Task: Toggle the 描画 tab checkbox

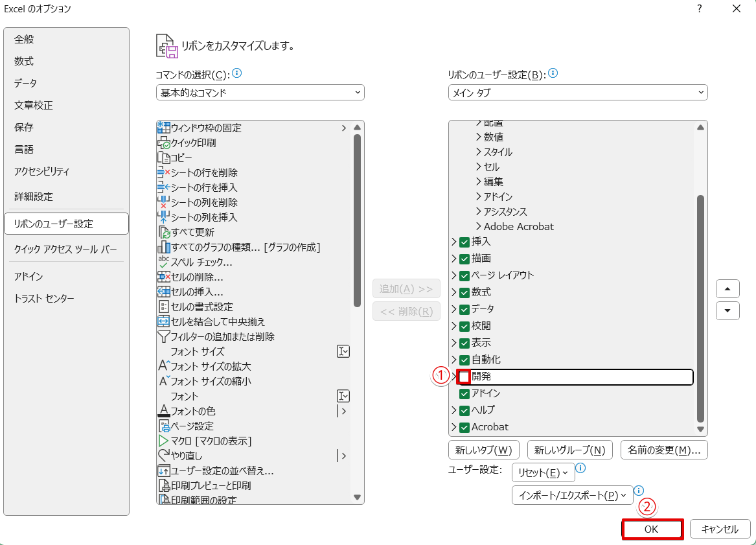Action: [x=464, y=259]
